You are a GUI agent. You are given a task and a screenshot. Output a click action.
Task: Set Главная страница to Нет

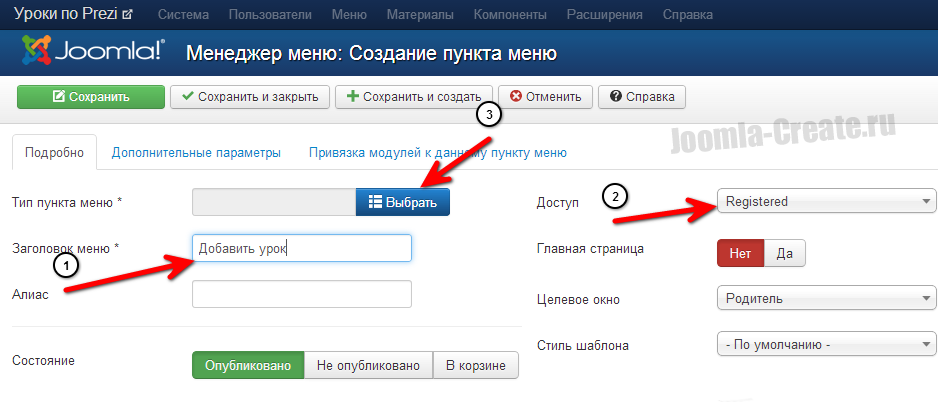point(740,253)
